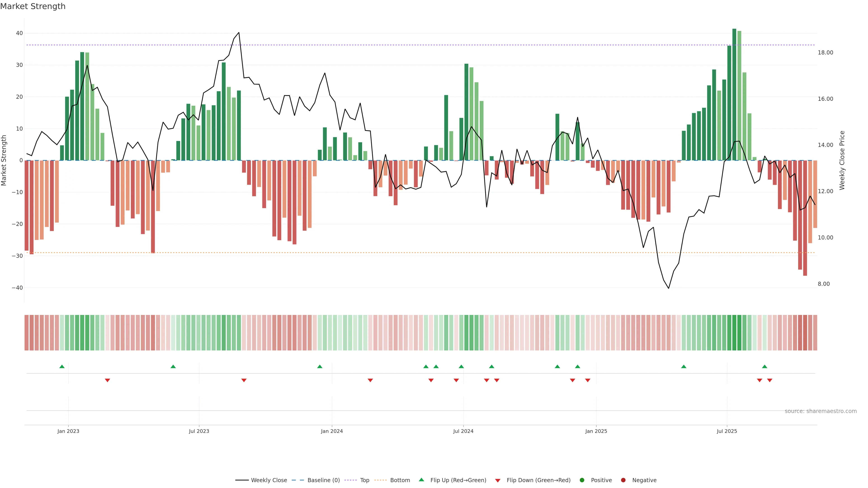Click the red flip-down marker after Jul 2023
Screen dimensions: 868x488
point(244,380)
